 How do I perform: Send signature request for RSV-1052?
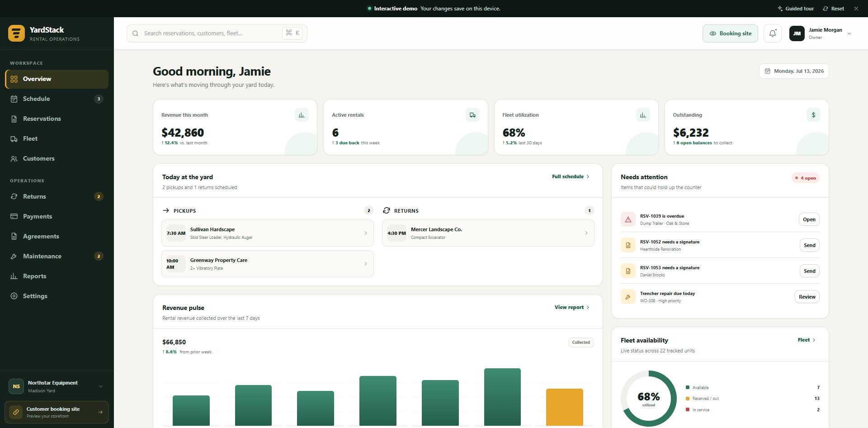tap(810, 245)
